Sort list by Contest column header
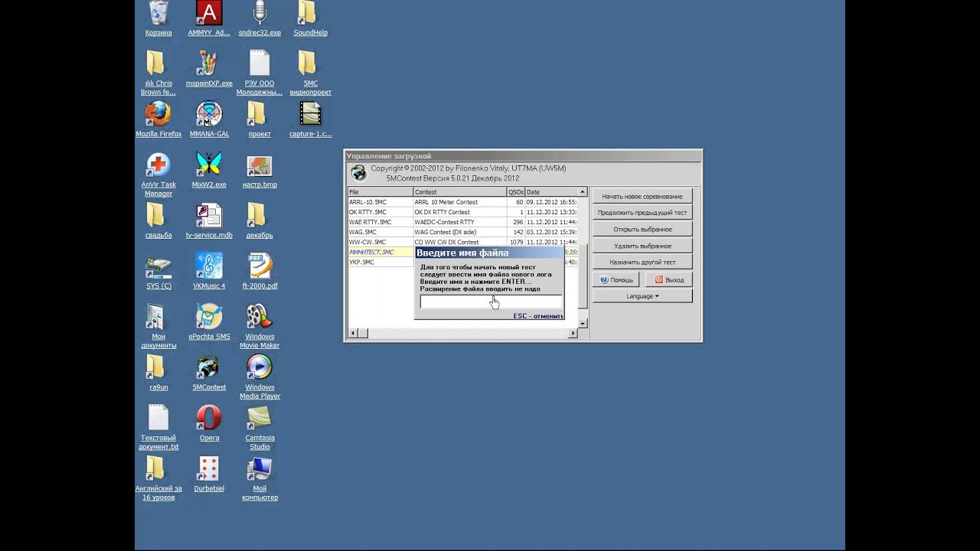Viewport: 980px width, 551px height. (x=459, y=192)
